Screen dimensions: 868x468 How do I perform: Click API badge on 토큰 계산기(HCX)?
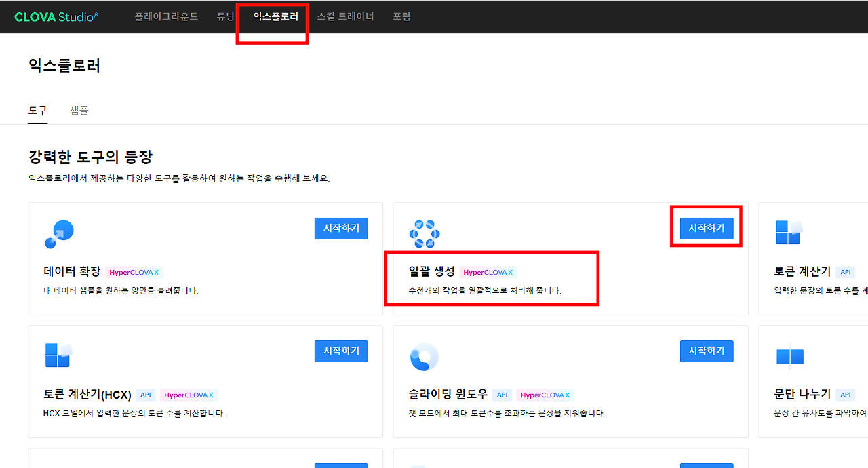(x=146, y=395)
